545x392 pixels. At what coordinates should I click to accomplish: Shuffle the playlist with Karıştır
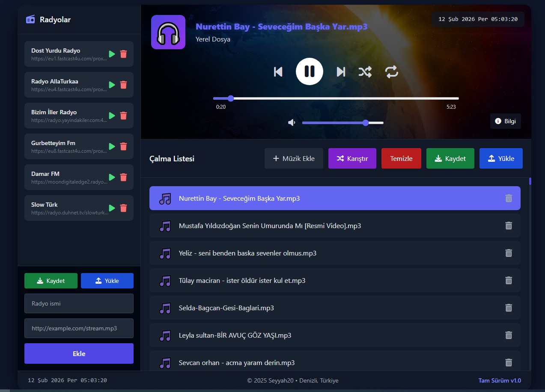pos(352,158)
